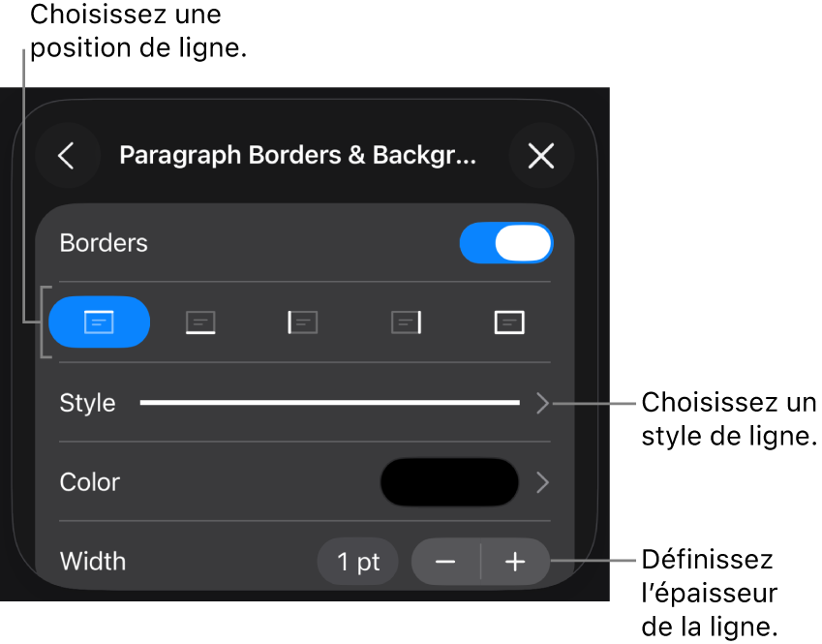Click the Borders label

[104, 243]
